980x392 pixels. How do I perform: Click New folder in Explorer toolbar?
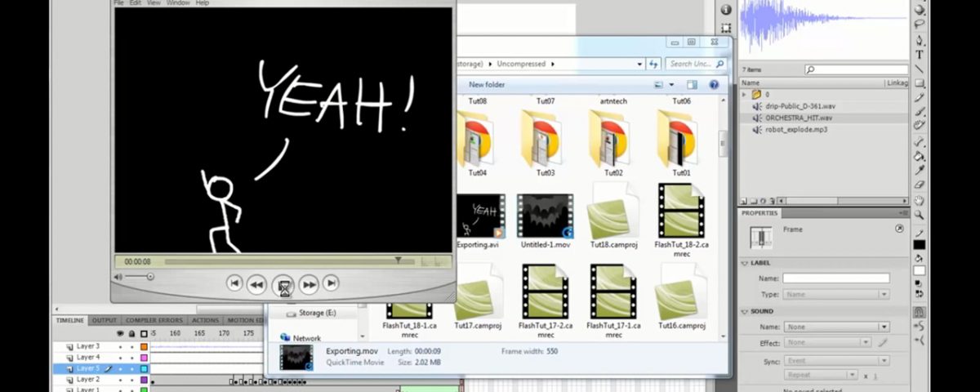pos(487,85)
